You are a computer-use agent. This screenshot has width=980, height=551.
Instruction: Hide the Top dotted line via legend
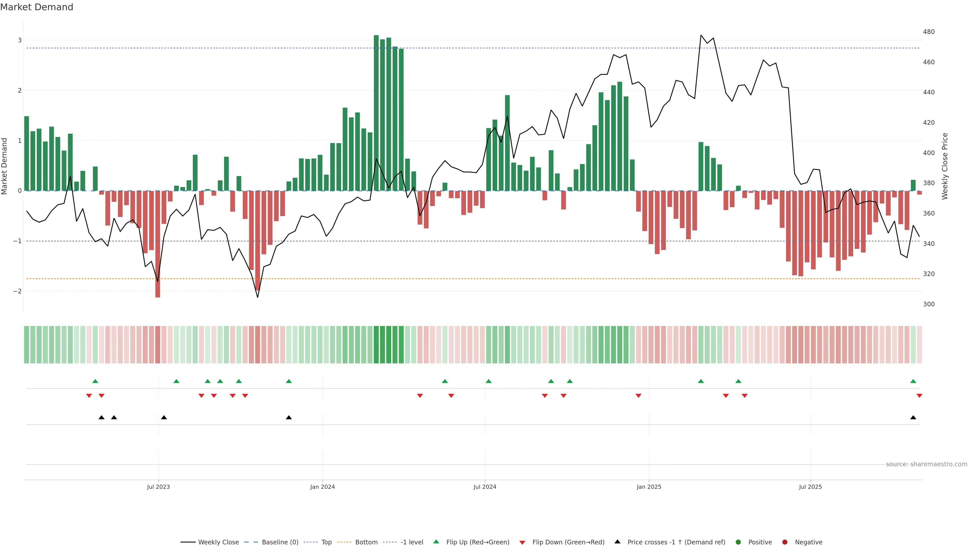[326, 542]
